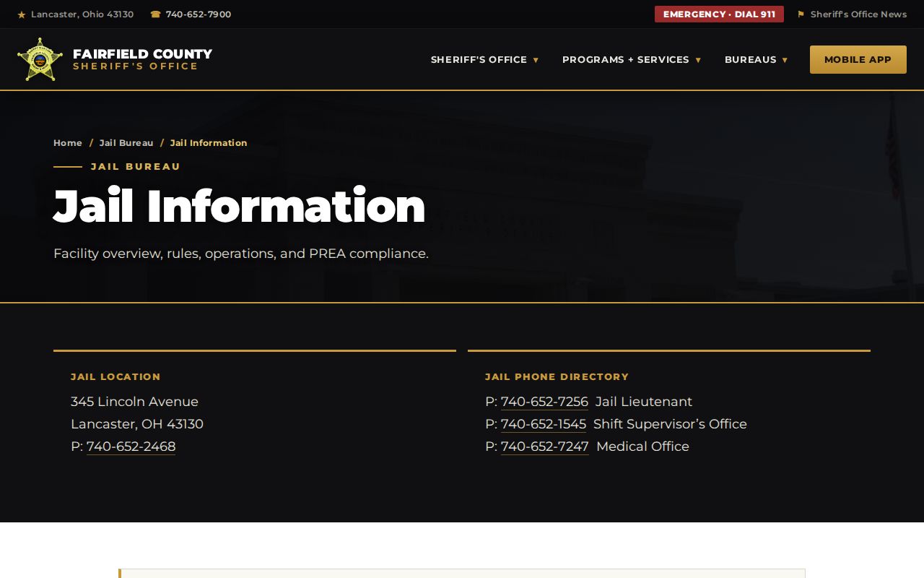
Task: Dial the jail location number 740-652-2468
Action: pyautogui.click(x=131, y=447)
